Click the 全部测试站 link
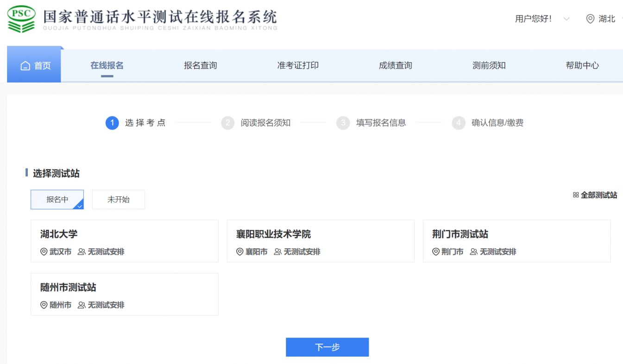Viewport: 623px width, 364px height. [x=595, y=195]
